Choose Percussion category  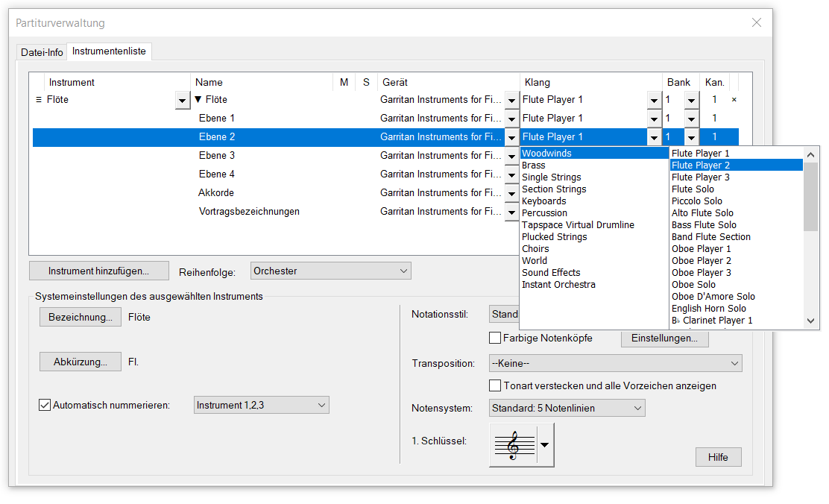point(594,212)
